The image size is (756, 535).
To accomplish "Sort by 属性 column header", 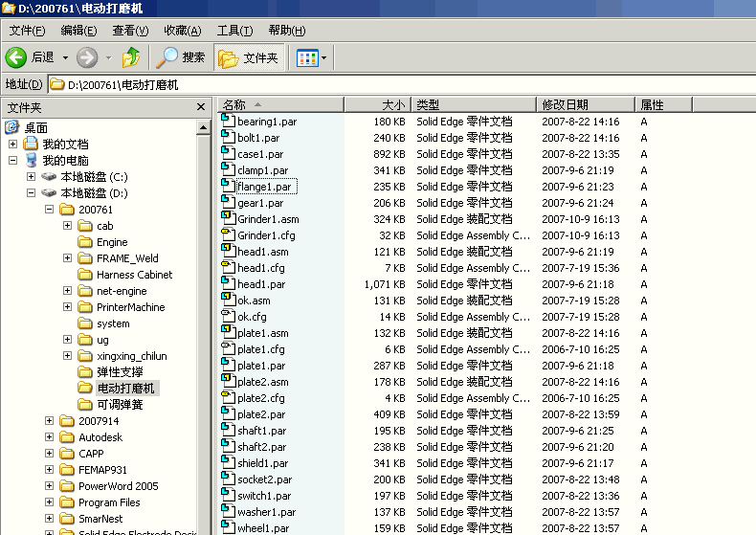I will (x=663, y=104).
